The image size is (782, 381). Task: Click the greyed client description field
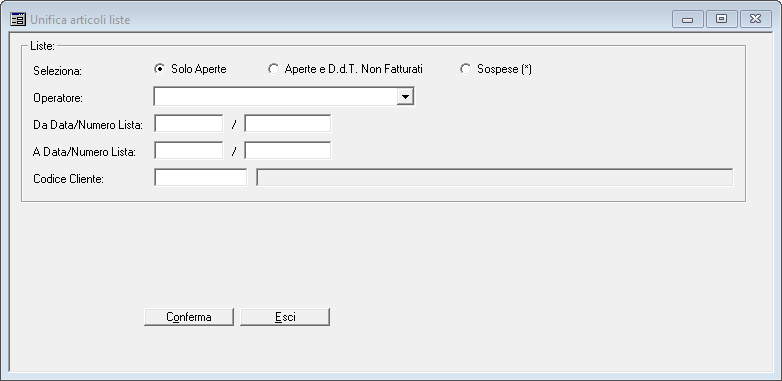point(495,178)
